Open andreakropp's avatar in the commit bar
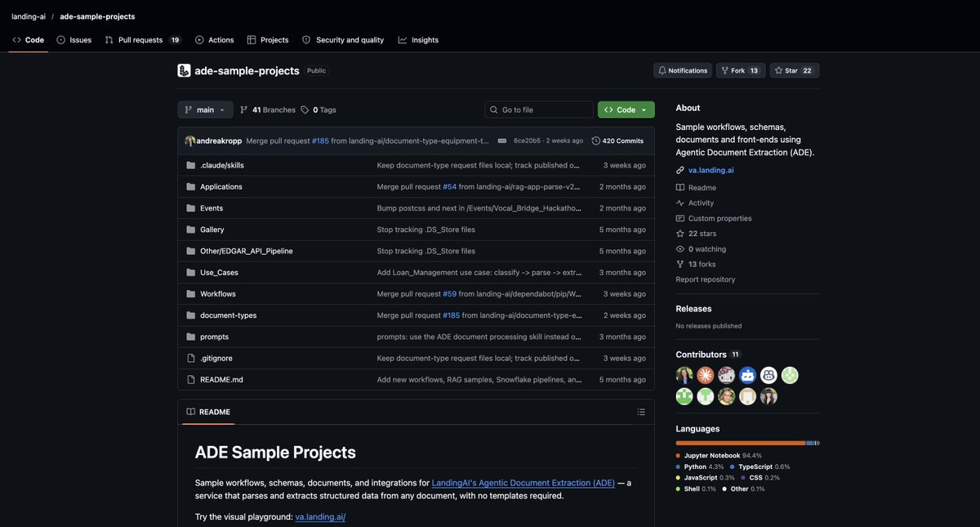This screenshot has width=980, height=527. [x=190, y=141]
